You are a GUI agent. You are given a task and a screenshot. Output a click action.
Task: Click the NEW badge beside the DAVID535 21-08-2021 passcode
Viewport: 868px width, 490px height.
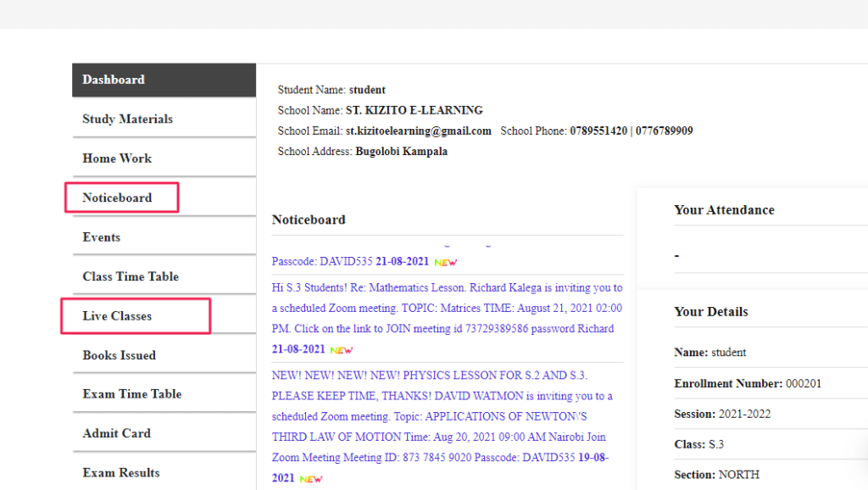click(x=446, y=263)
